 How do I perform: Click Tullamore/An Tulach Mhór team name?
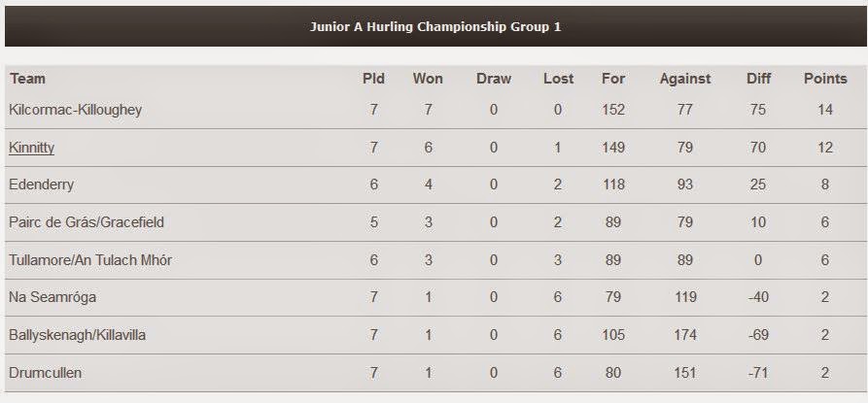(90, 260)
